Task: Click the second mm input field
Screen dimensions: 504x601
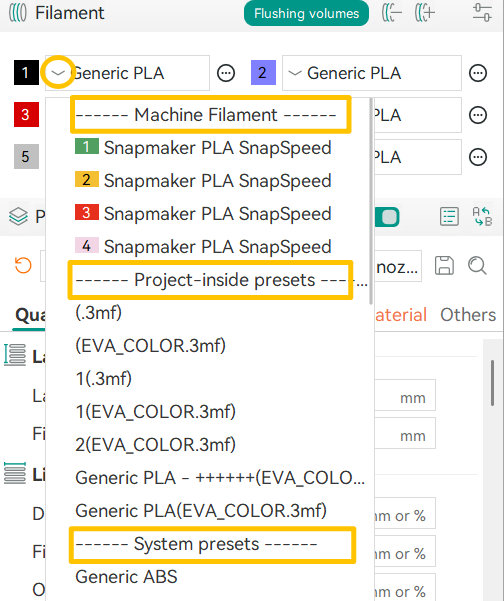Action: click(x=405, y=433)
